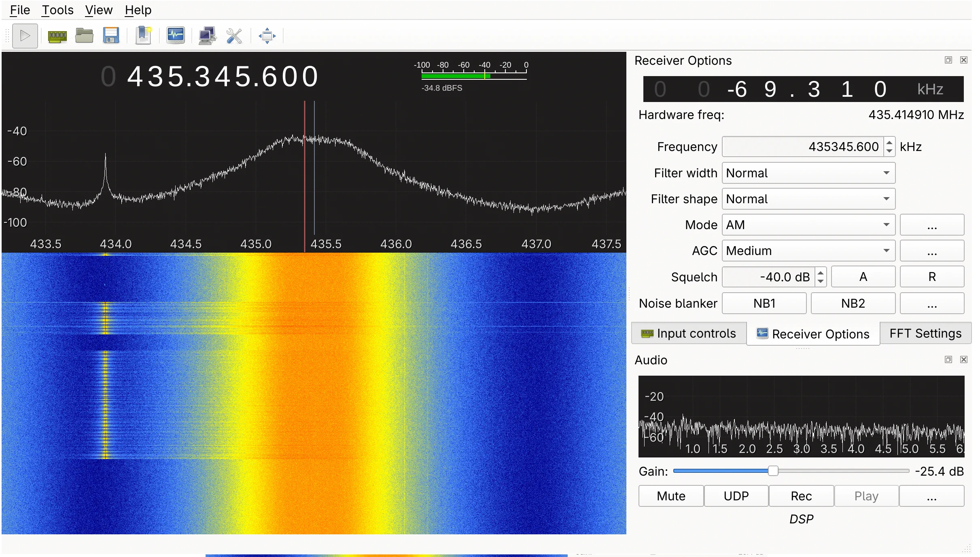Change AGC from Medium via its dropdown

tap(807, 251)
